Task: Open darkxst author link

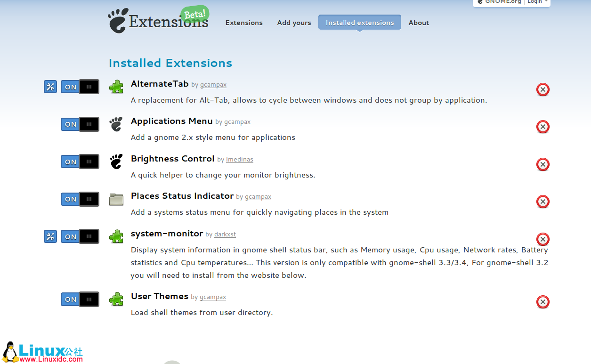Action: point(225,235)
